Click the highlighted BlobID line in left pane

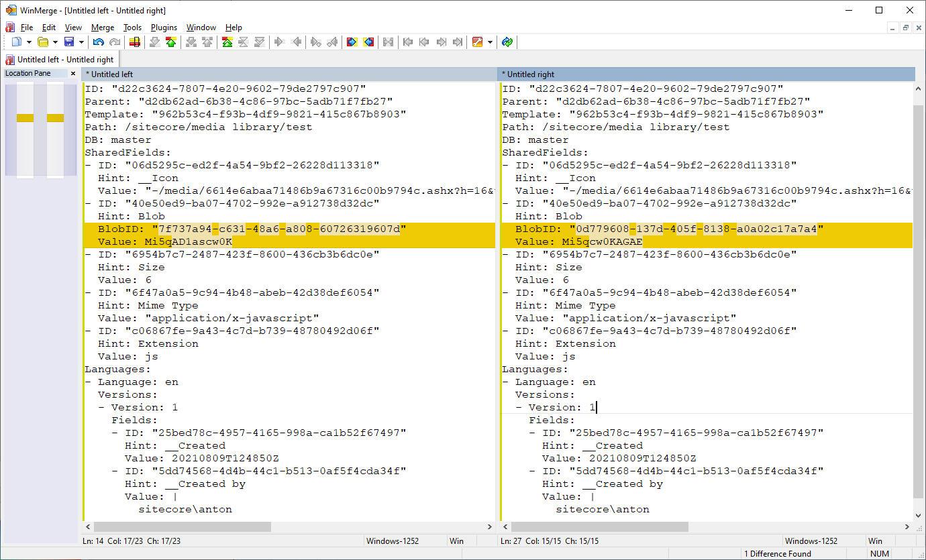click(x=268, y=229)
